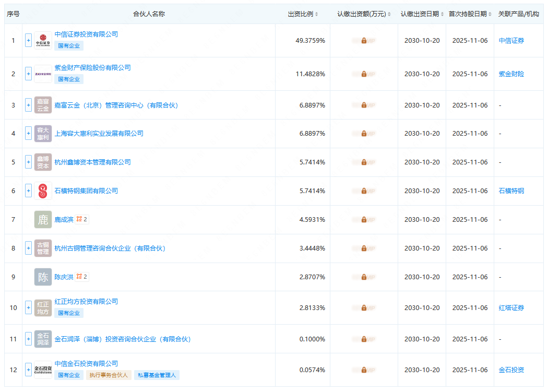Open 杭州鑫博资本管理有限公司 link
The image size is (548, 392).
pos(92,162)
